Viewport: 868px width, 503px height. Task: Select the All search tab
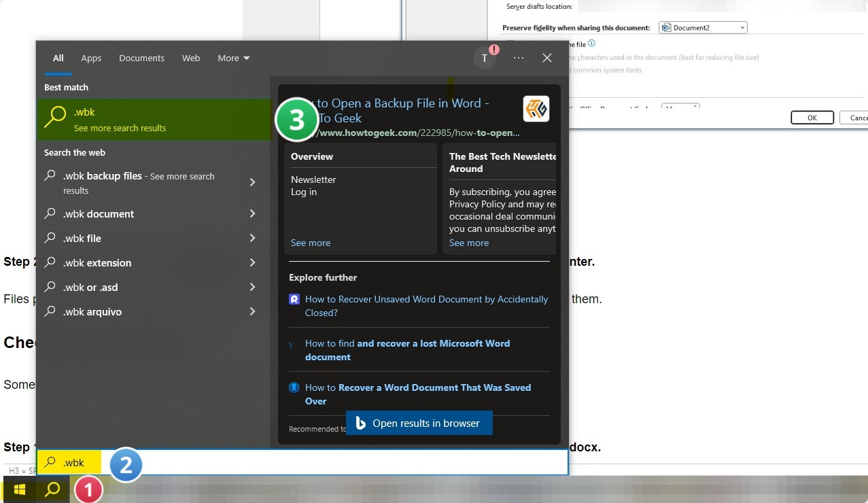[58, 58]
